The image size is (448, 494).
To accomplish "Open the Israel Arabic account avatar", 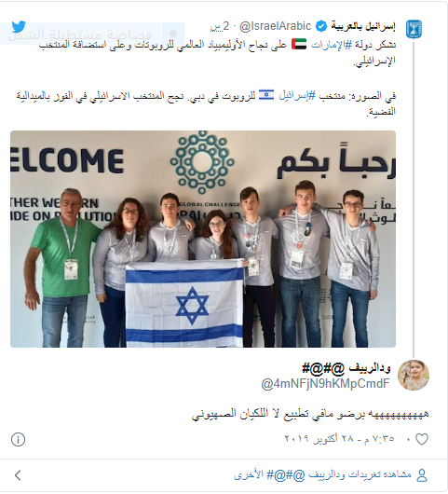I will [414, 29].
